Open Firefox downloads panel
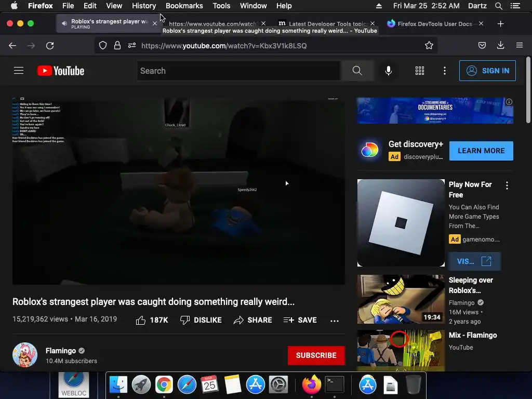This screenshot has height=399, width=532. pyautogui.click(x=500, y=46)
